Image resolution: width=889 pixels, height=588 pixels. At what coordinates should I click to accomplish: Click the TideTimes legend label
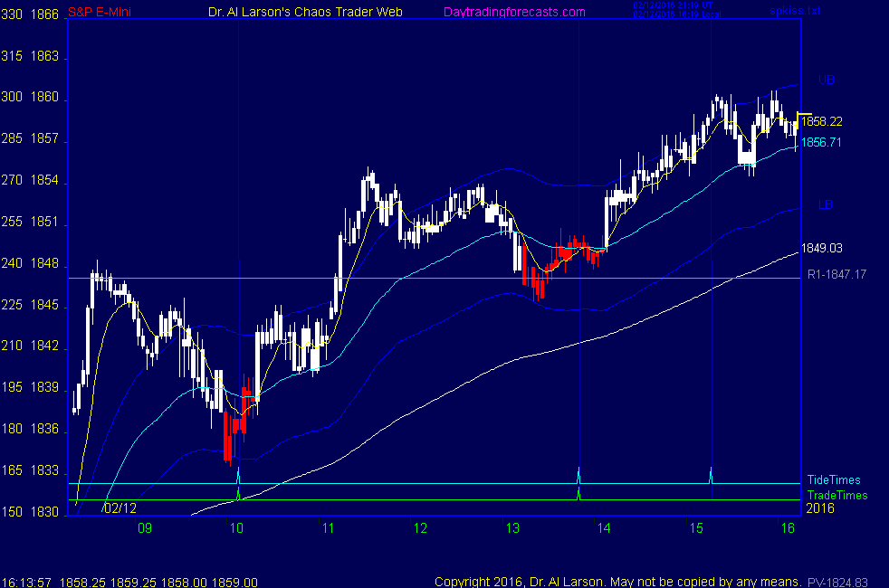(834, 480)
